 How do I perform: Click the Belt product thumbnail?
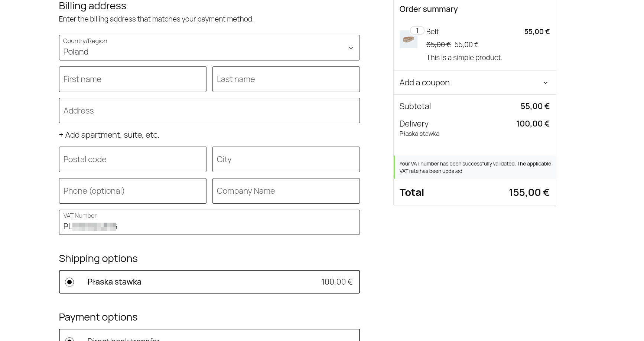pos(408,39)
